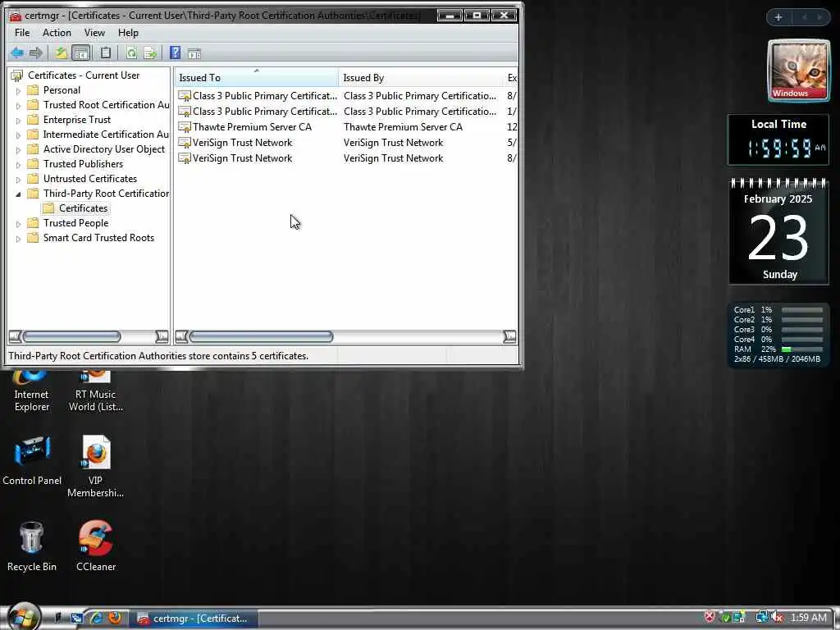Select Thawte Premium Server CA certificate row
This screenshot has height=630, width=840.
[347, 127]
